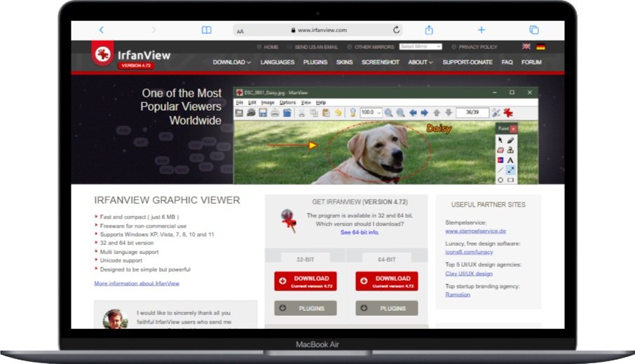Open the 100.0 zoom level dropdown

tap(371, 113)
